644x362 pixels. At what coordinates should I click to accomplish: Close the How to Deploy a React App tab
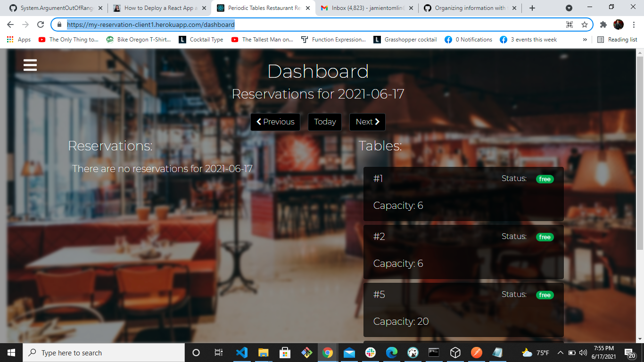[204, 8]
